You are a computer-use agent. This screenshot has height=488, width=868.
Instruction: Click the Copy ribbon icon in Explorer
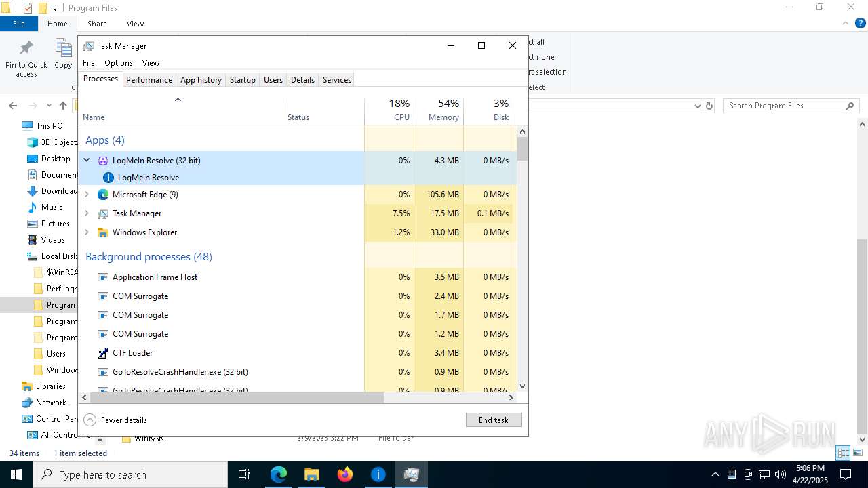(63, 48)
